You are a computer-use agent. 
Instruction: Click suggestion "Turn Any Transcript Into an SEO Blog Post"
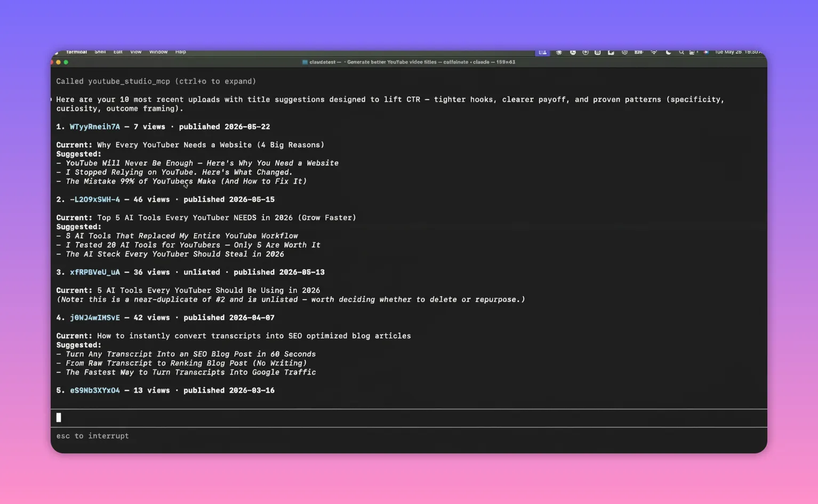(191, 354)
